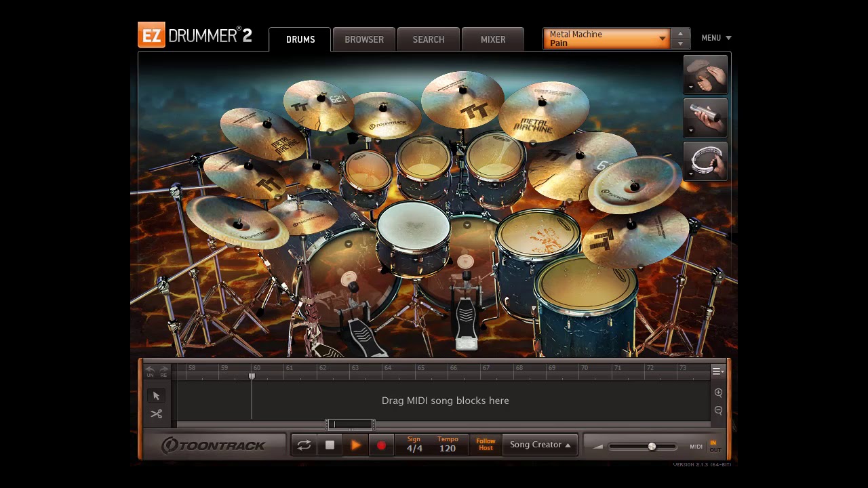Screen dimensions: 868x488
Task: Click the 'Drag MIDI song blocks here' area
Action: pyautogui.click(x=445, y=401)
